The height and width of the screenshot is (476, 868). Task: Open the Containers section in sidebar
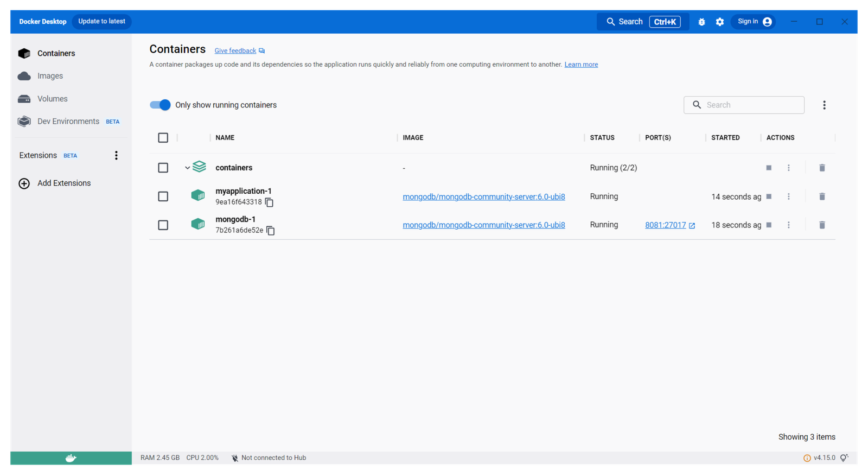(47, 53)
